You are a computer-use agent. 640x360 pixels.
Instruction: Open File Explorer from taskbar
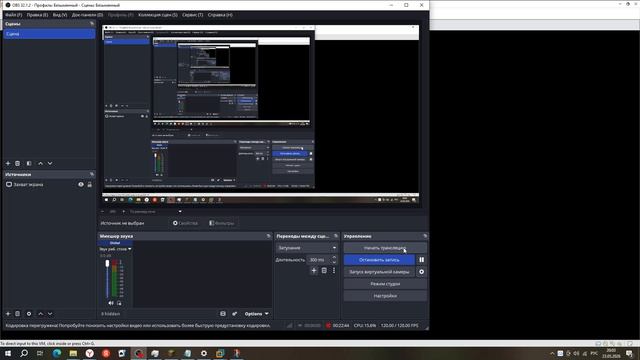(73, 353)
